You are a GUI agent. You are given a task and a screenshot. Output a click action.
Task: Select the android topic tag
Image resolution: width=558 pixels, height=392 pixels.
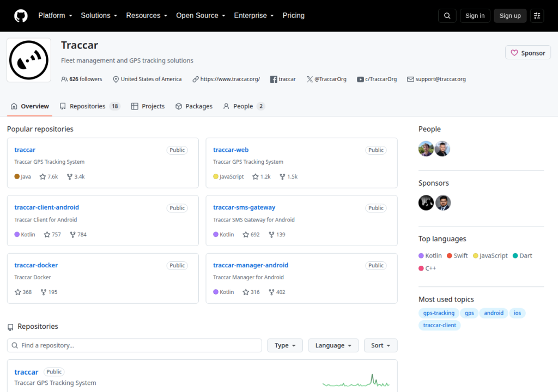494,313
